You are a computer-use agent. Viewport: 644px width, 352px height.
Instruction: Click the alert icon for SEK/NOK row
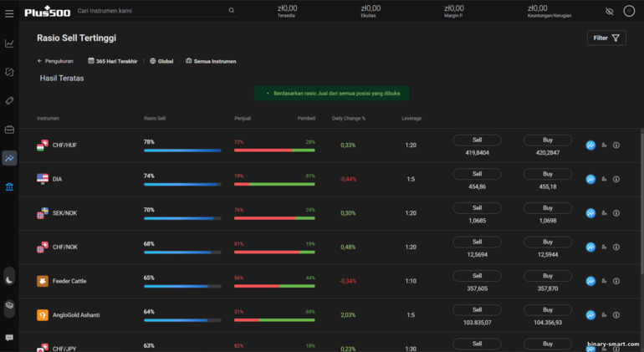point(604,213)
